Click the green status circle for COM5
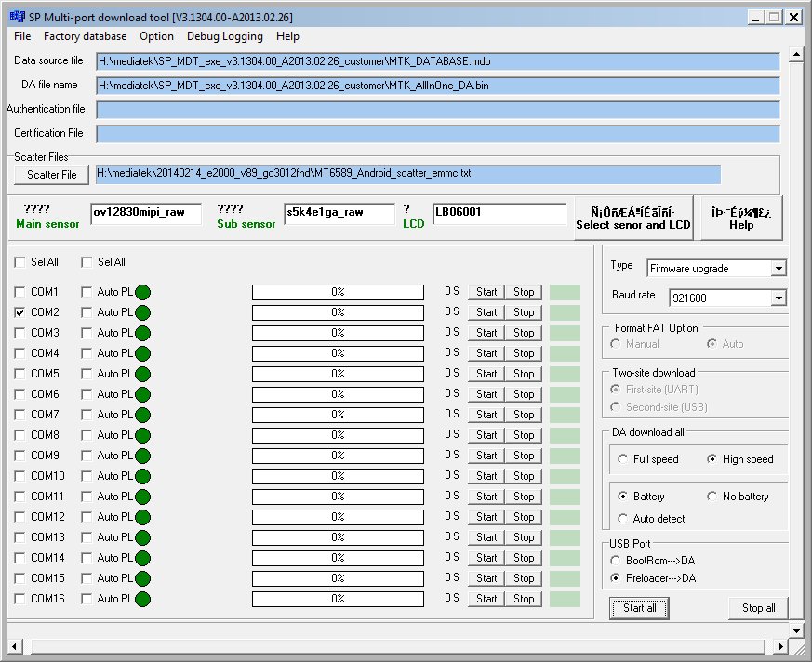Viewport: 812px width, 662px height. 142,374
